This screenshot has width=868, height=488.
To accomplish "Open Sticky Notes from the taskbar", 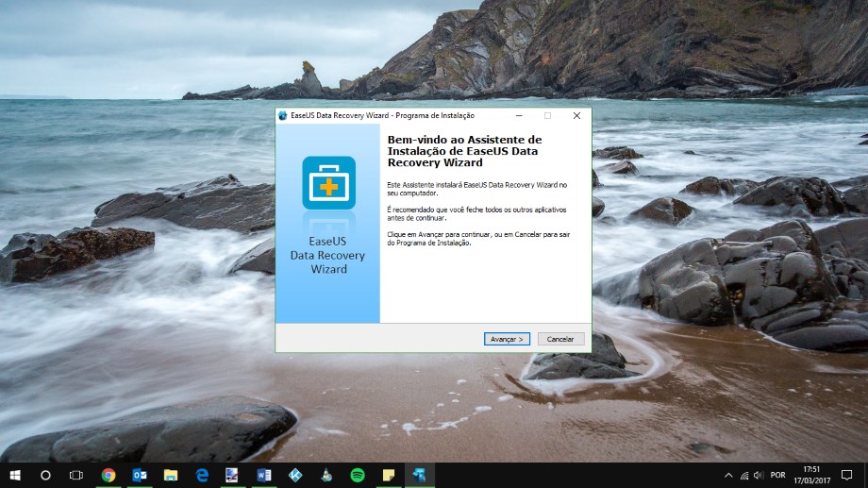I will [388, 475].
